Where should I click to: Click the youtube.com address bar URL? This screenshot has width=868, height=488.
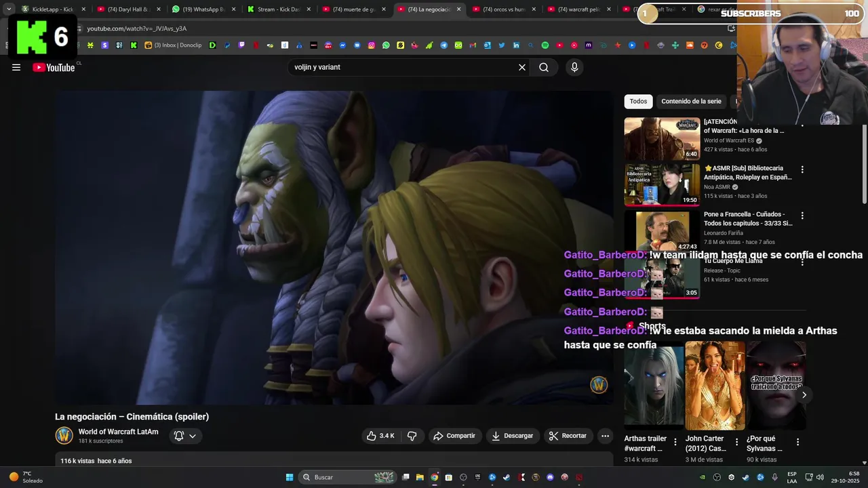[137, 28]
